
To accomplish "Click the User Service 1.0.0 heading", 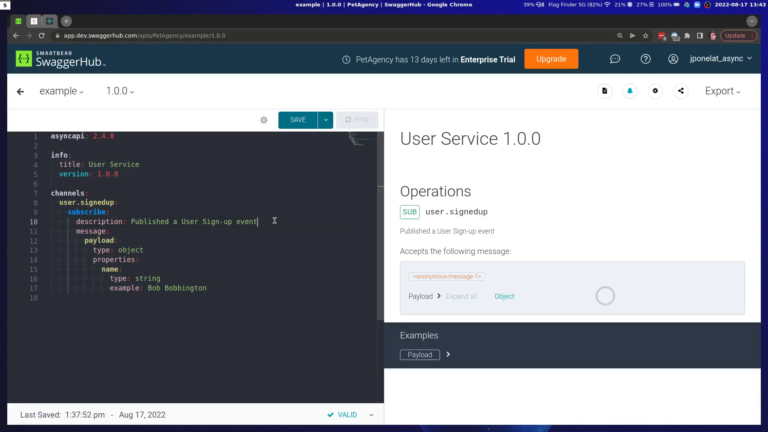I will [470, 139].
